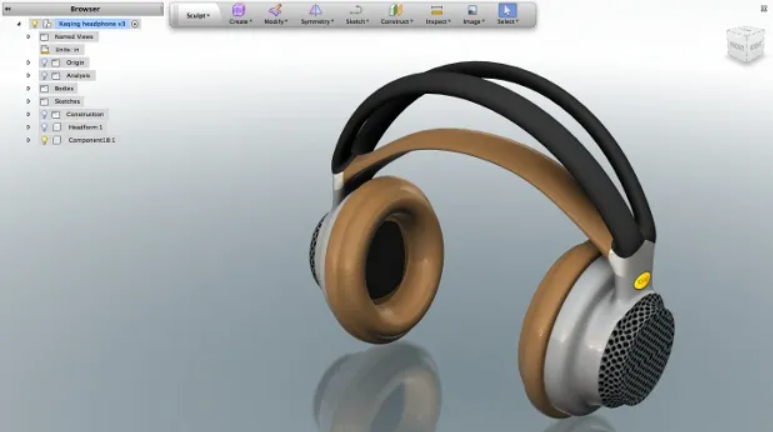
Task: Collapse the Browser panel arrows
Action: tap(7, 9)
